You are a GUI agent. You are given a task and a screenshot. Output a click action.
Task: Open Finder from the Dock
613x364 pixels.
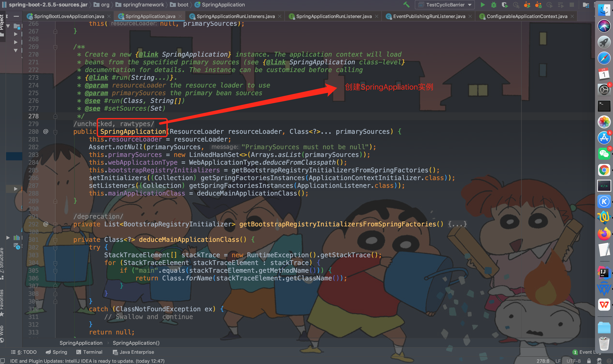click(x=604, y=10)
